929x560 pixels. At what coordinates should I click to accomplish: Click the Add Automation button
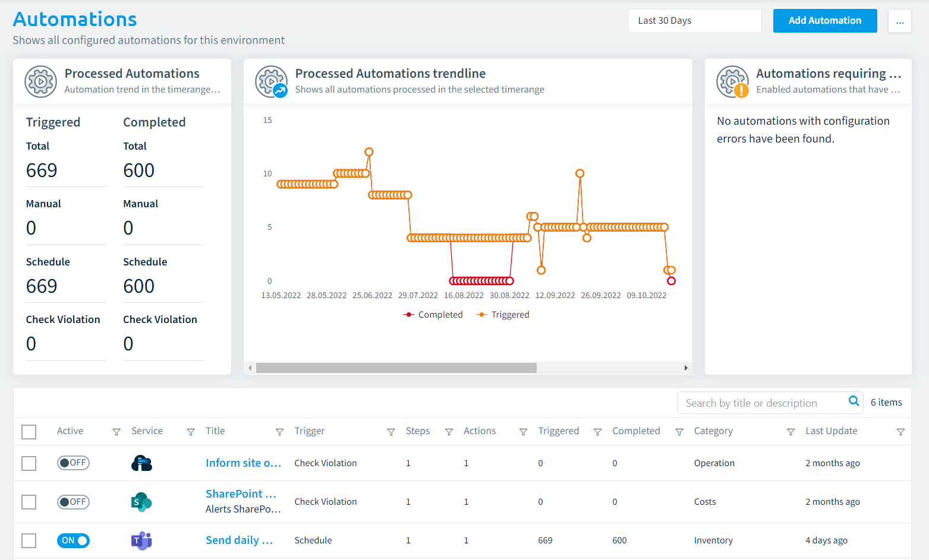pos(825,21)
